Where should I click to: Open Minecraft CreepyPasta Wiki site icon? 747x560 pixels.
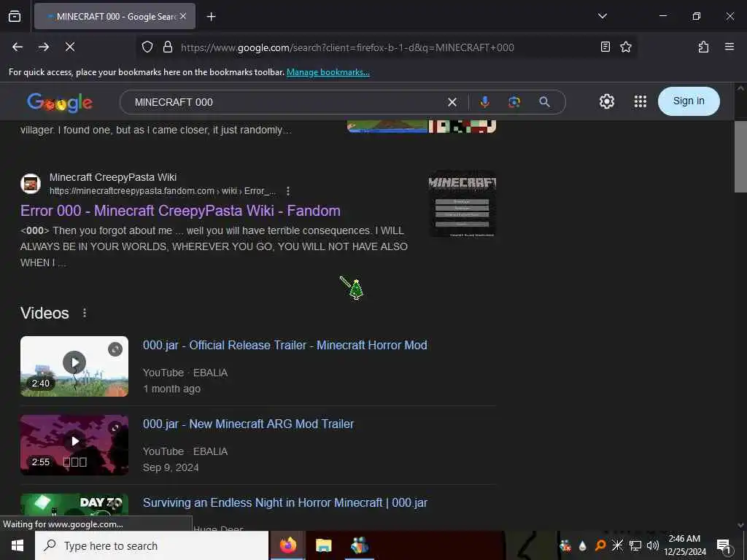pyautogui.click(x=31, y=184)
